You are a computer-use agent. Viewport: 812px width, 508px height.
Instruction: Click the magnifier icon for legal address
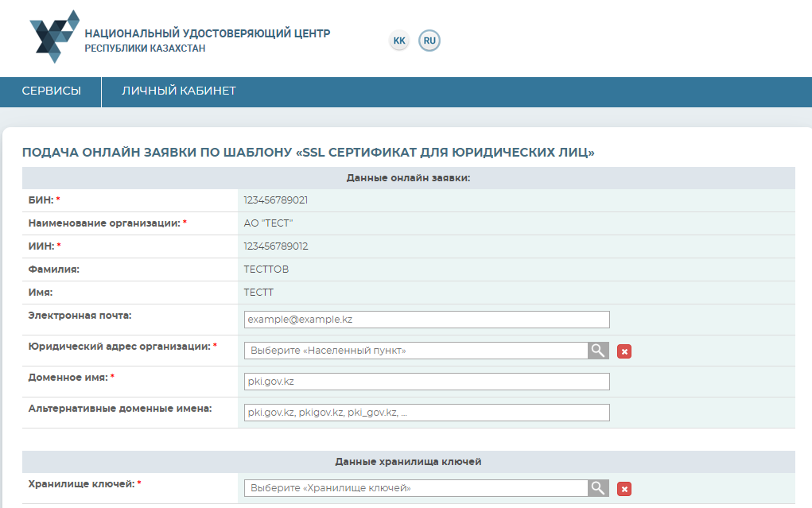(x=598, y=351)
